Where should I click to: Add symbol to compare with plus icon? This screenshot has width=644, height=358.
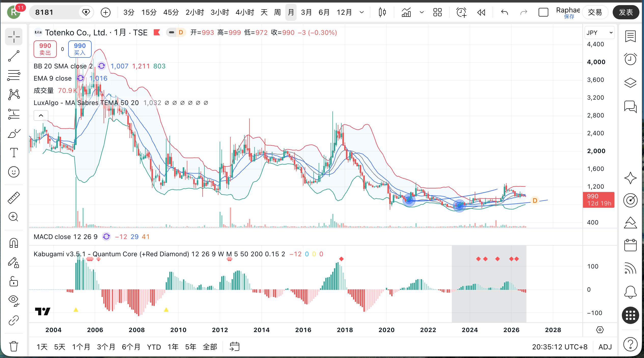105,12
